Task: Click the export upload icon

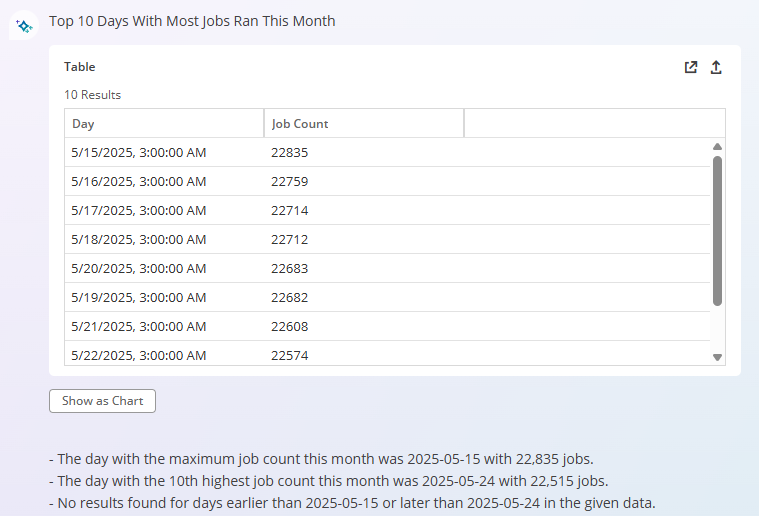Action: click(716, 67)
